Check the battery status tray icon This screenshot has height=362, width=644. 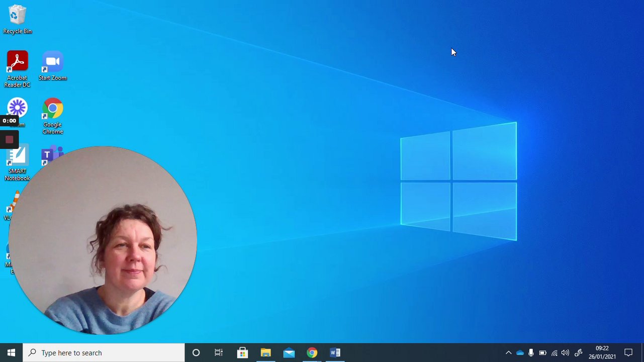[542, 352]
